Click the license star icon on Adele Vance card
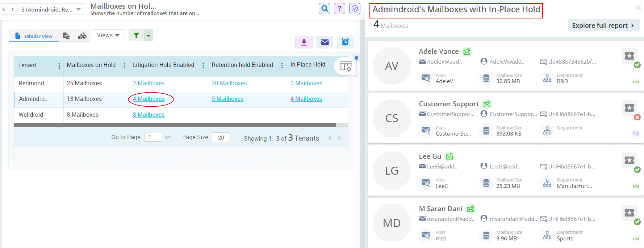The height and width of the screenshot is (248, 644). 629,56
